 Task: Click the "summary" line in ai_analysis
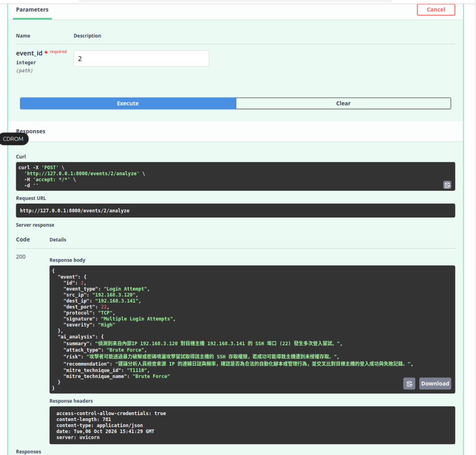click(x=203, y=343)
